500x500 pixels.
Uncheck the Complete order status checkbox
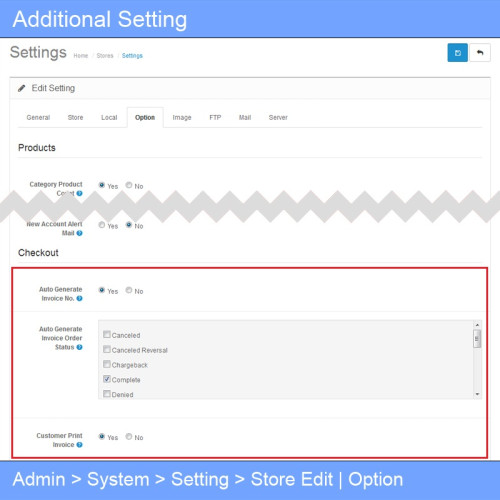click(x=107, y=379)
